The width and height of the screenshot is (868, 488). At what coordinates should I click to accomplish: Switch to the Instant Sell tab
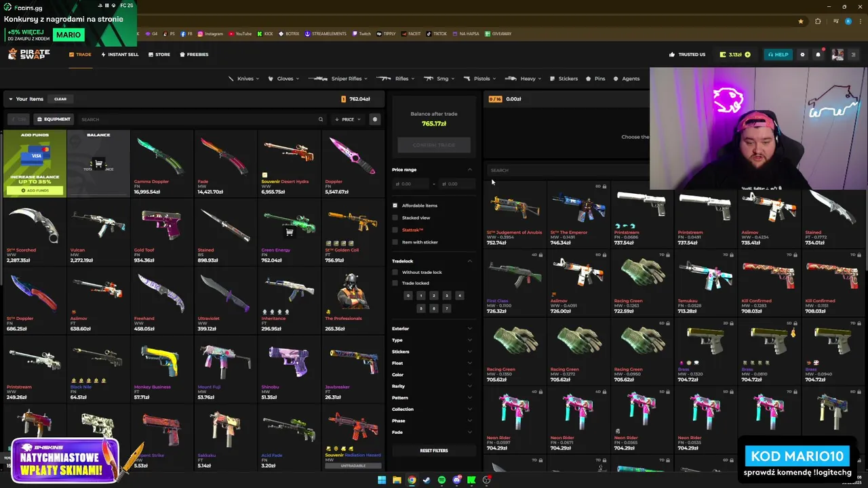coord(119,54)
